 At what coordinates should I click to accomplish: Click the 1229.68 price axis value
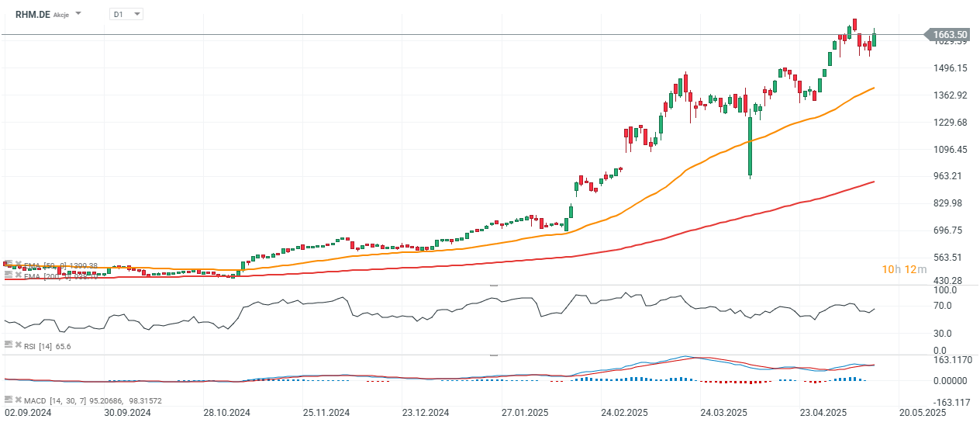[951, 123]
